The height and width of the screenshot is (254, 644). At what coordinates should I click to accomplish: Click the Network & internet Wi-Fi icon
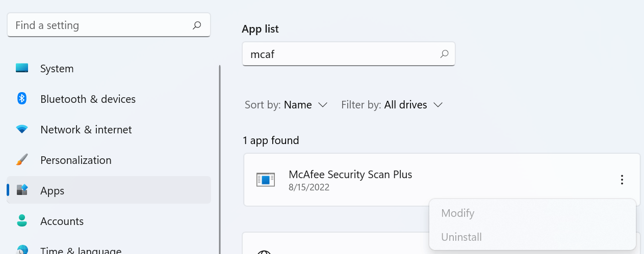coord(22,129)
